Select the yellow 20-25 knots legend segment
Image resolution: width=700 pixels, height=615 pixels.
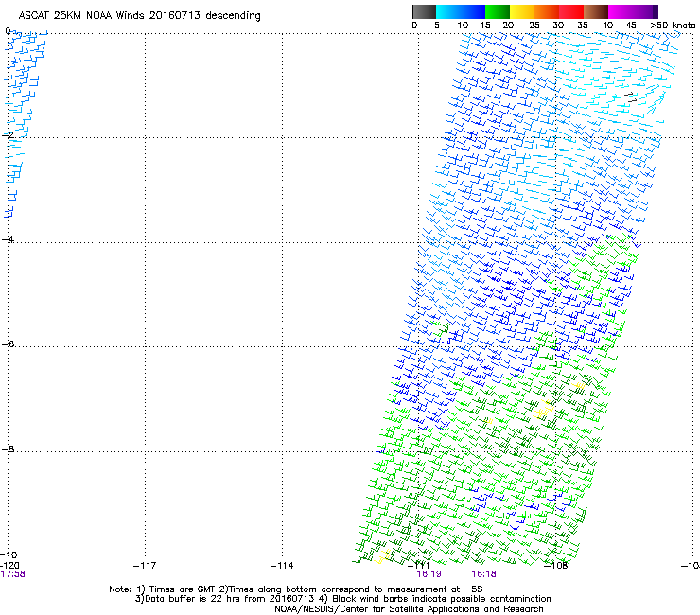click(x=522, y=11)
